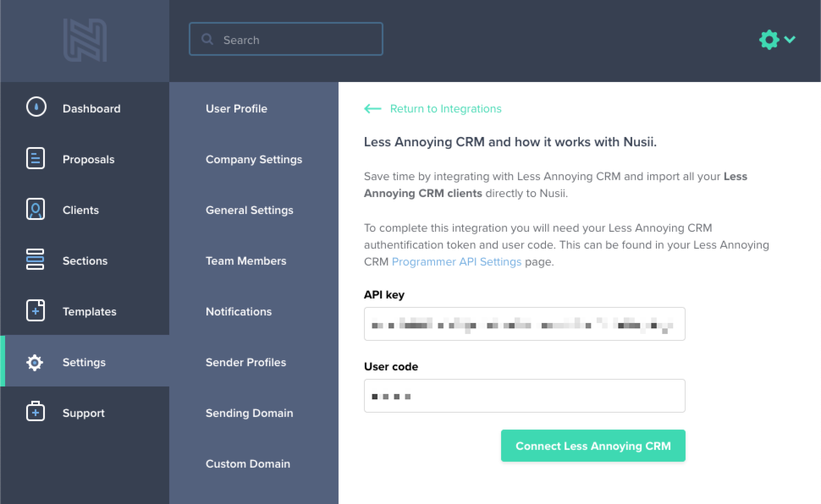Click into the User code field

tap(524, 396)
